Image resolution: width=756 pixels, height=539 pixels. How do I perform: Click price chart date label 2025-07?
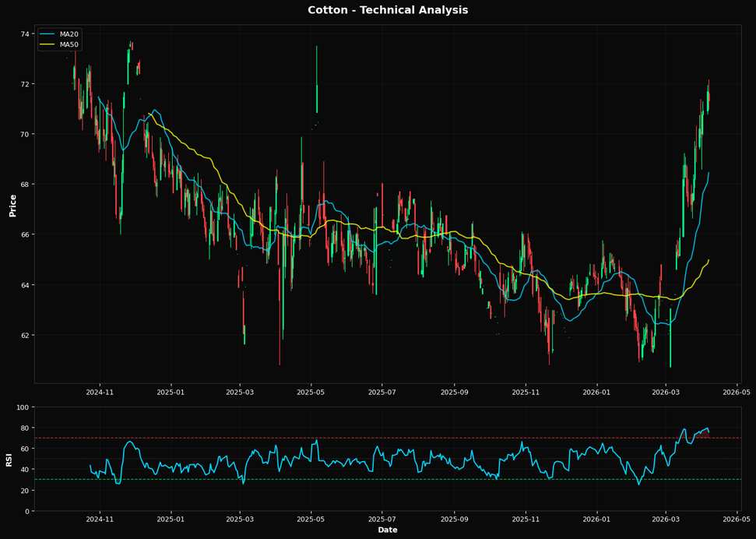coord(382,392)
